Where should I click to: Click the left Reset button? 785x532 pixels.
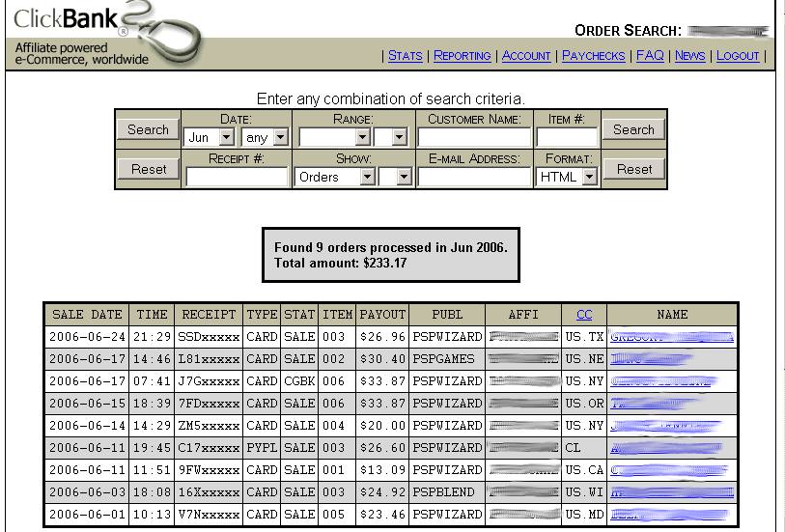tap(148, 169)
